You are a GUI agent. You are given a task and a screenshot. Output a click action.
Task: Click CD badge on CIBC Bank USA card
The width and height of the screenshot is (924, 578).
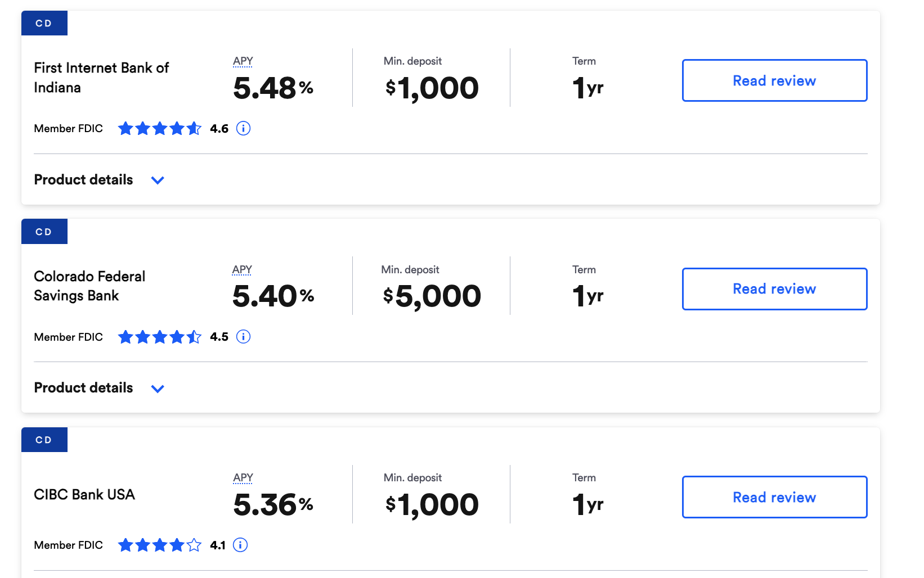(44, 440)
